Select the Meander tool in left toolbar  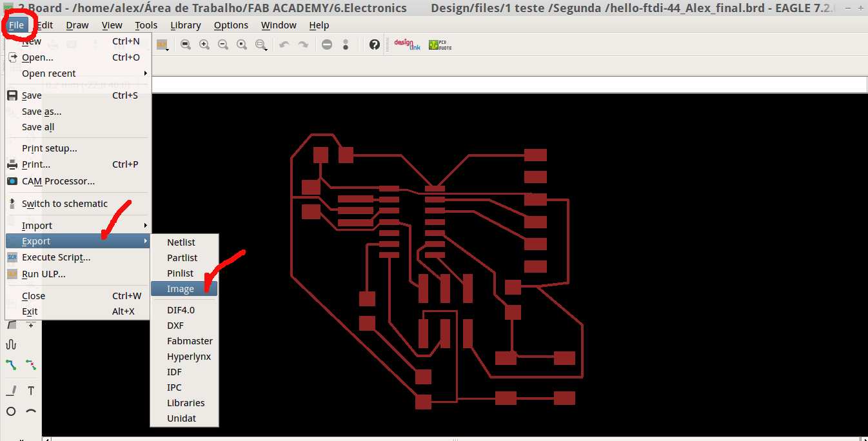tap(11, 345)
